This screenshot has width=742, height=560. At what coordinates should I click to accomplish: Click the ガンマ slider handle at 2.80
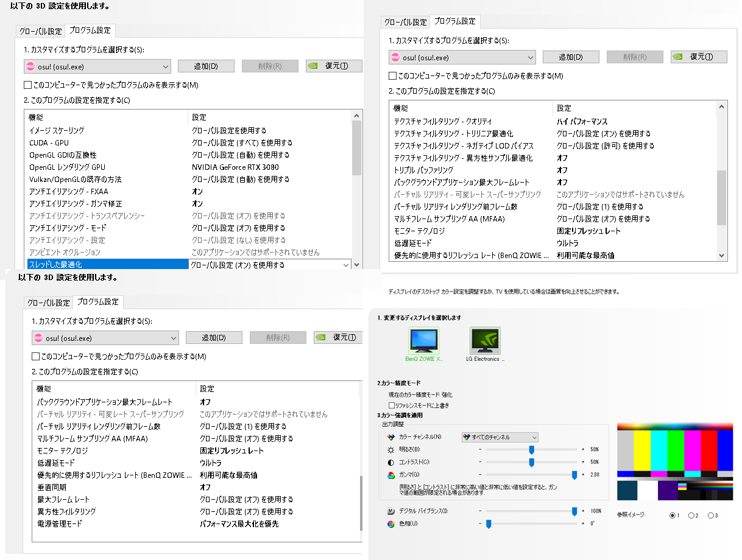(574, 474)
